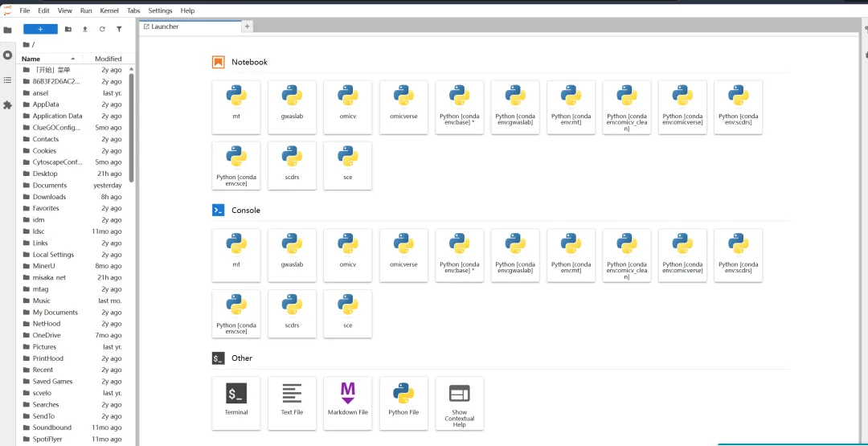This screenshot has width=868, height=446.
Task: Open the Kernel menu
Action: coord(109,10)
